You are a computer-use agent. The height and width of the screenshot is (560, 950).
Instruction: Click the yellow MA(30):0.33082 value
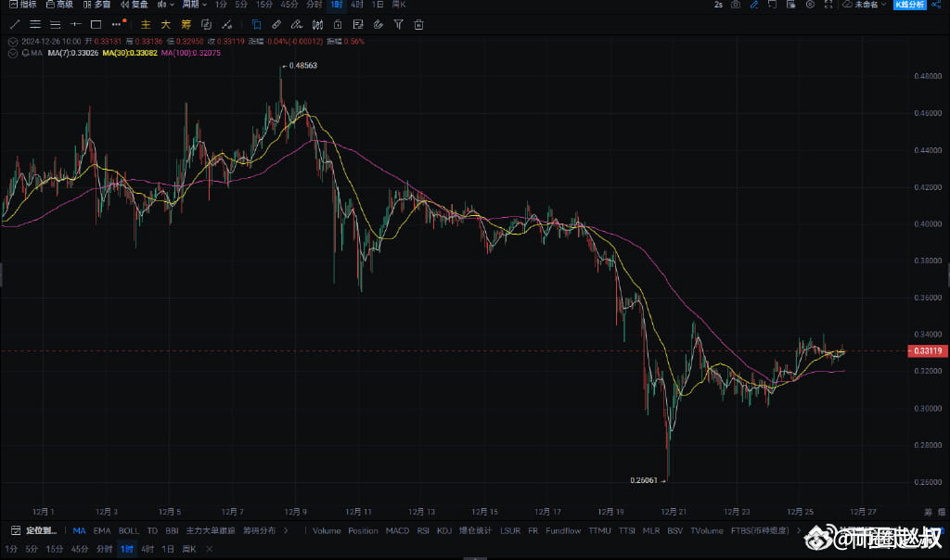[x=130, y=53]
